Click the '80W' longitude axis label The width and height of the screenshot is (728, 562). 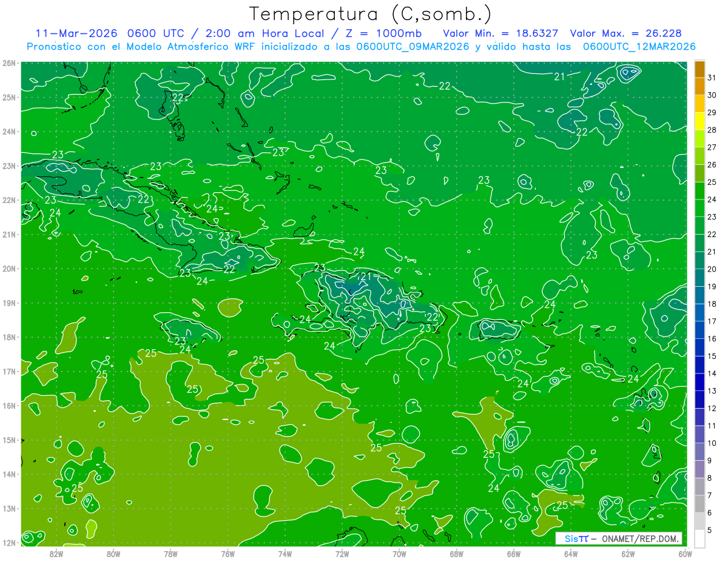pyautogui.click(x=113, y=554)
